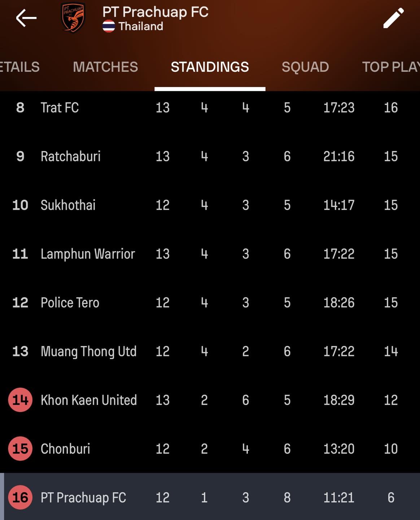The width and height of the screenshot is (420, 520).
Task: Select Ratchaburi in the standings
Action: click(70, 156)
